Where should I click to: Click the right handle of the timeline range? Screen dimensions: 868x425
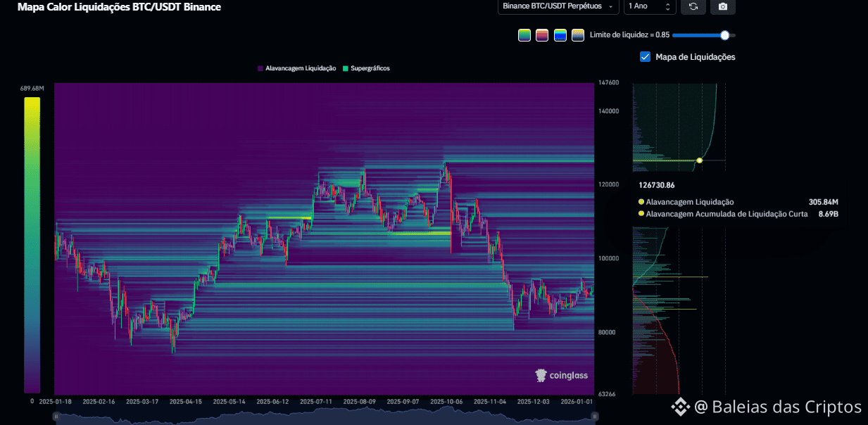(x=595, y=417)
